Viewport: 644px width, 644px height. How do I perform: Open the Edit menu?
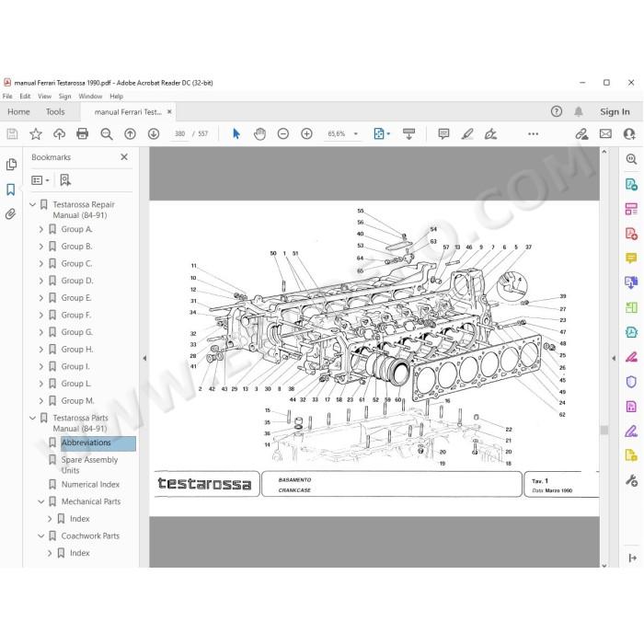(x=25, y=96)
